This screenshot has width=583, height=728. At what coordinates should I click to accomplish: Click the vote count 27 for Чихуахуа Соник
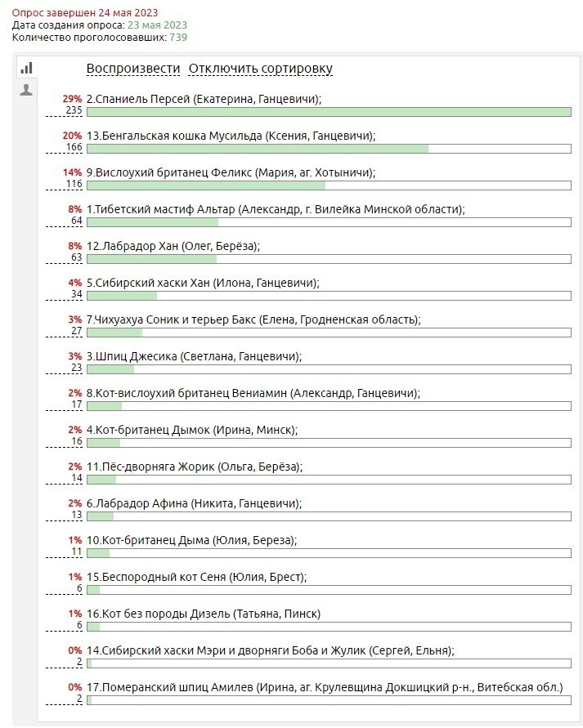77,331
